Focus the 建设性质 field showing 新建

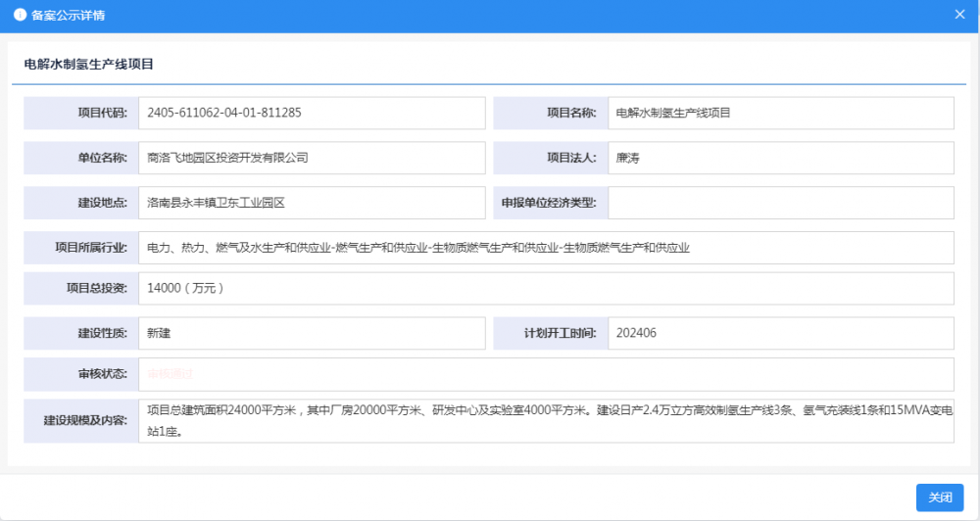[x=312, y=333]
